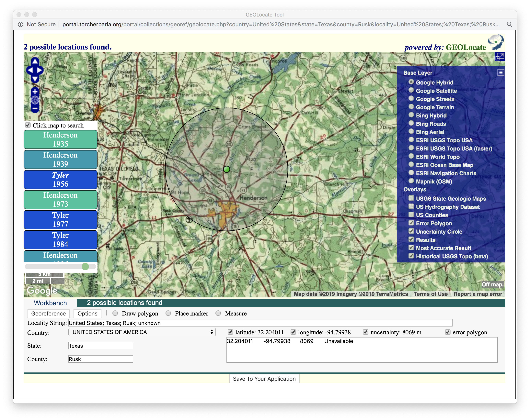Select Bing Roads base layer
This screenshot has width=530, height=420.
click(x=411, y=123)
